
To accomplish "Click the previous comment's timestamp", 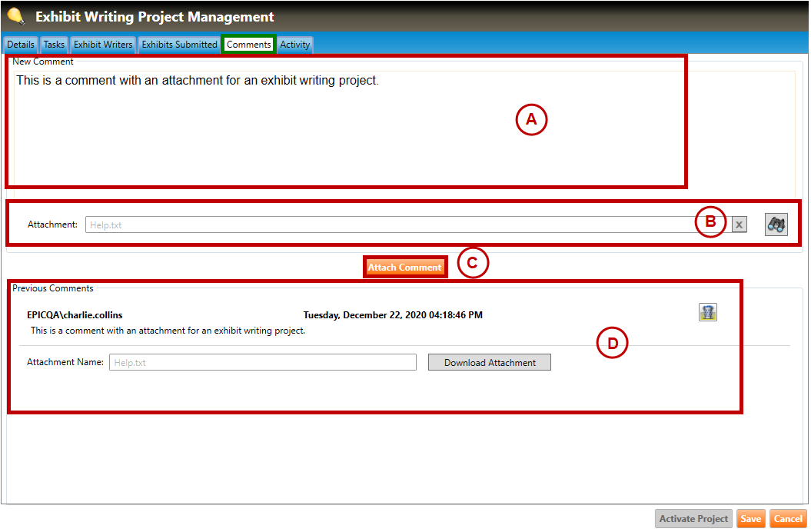I will [x=393, y=315].
